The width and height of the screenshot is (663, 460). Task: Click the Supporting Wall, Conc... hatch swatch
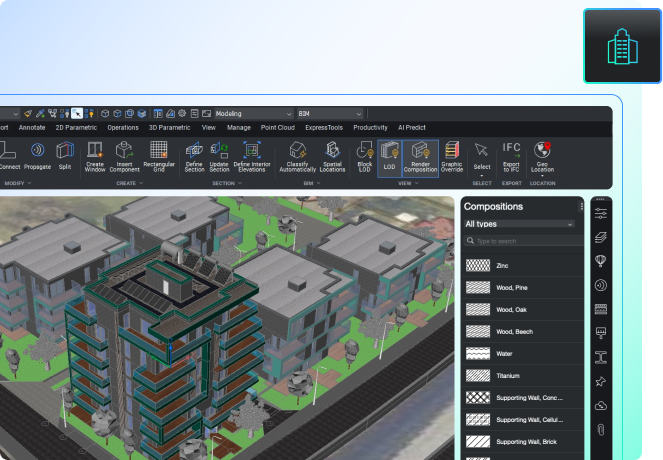point(478,397)
